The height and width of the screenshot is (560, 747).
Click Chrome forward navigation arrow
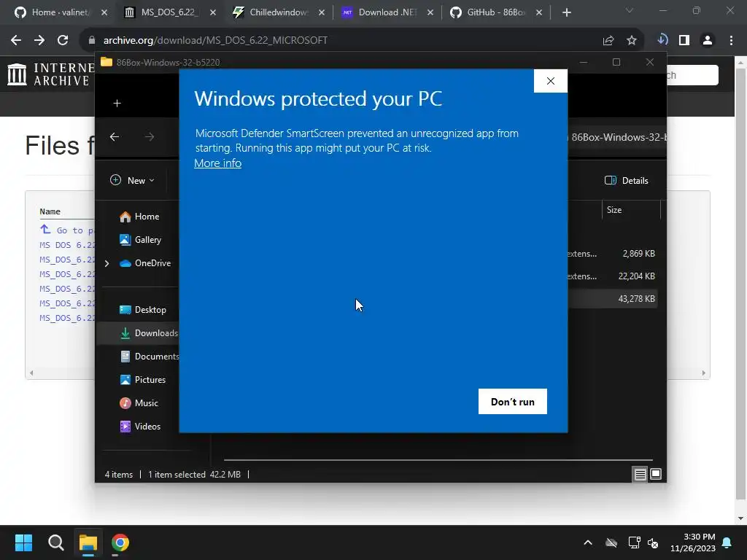pos(39,41)
